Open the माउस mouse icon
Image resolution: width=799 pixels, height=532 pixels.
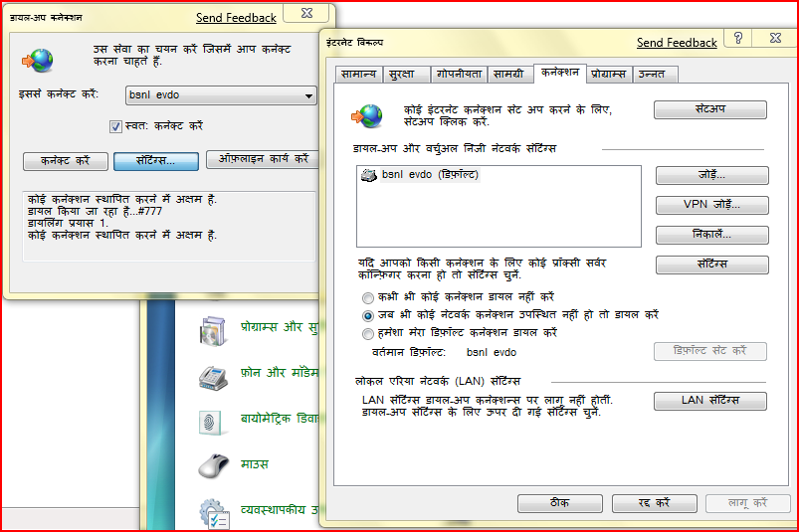(x=214, y=465)
